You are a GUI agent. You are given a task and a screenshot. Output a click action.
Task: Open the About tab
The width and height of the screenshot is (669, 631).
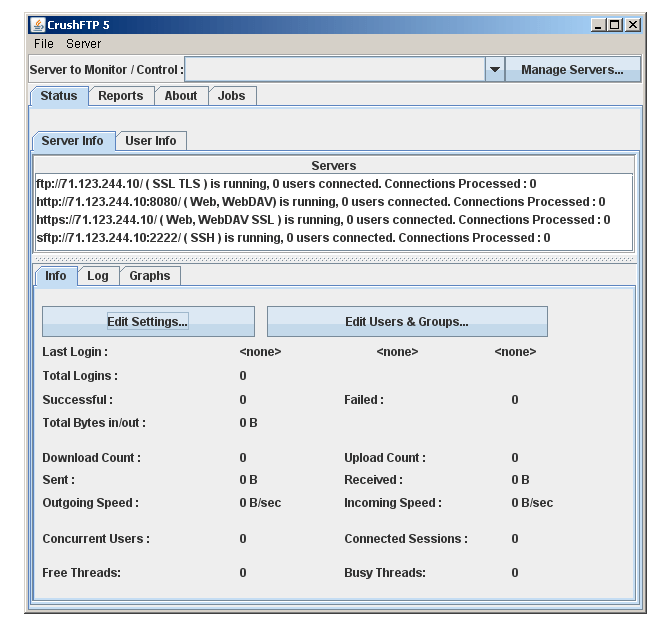(181, 96)
